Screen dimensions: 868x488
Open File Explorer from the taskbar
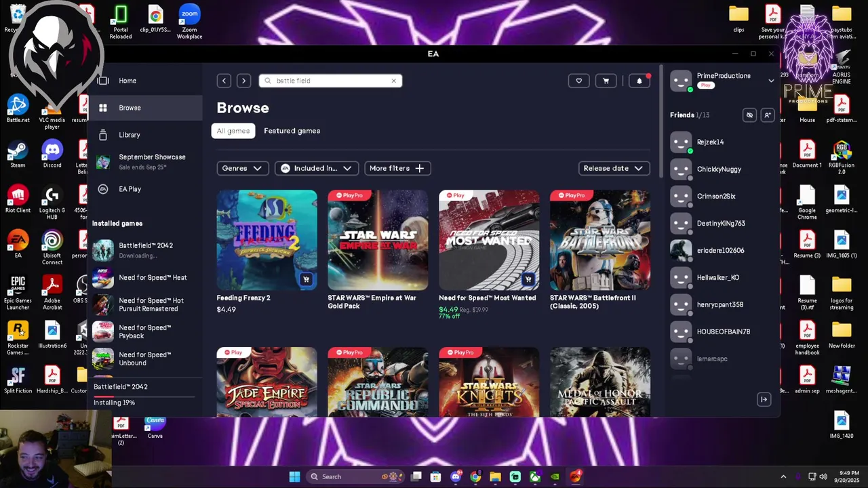[x=495, y=476]
